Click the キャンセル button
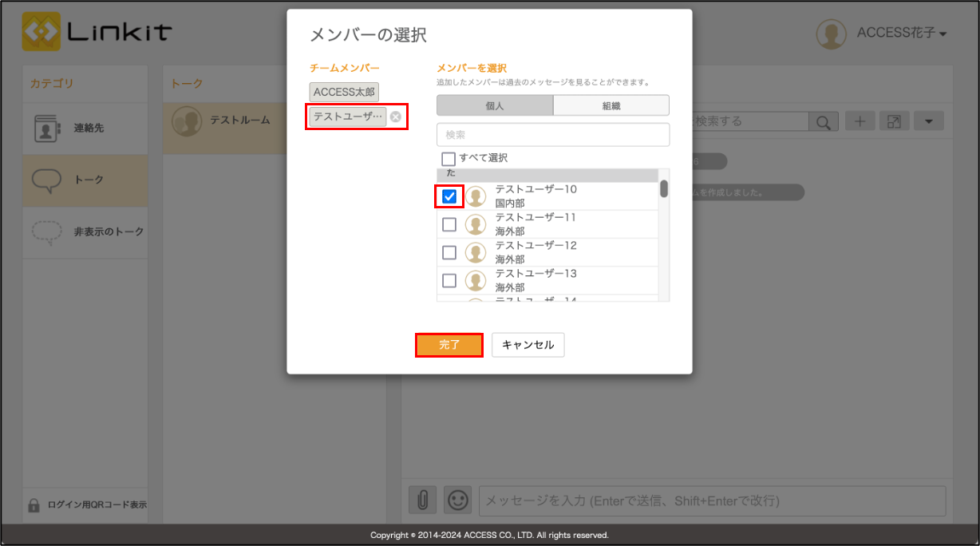This screenshot has width=980, height=546. [528, 345]
